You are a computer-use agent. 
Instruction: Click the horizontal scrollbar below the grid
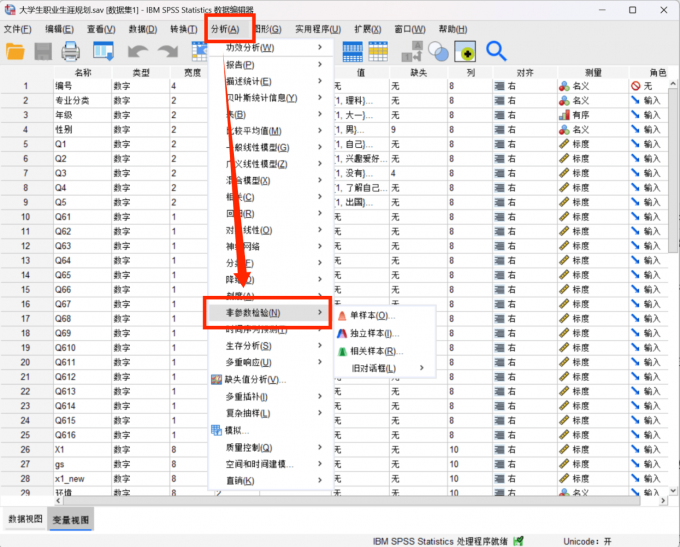[x=351, y=501]
